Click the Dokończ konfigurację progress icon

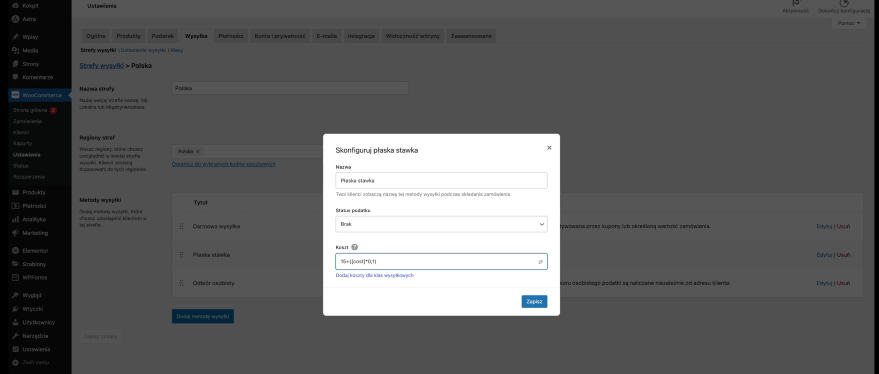tap(844, 3)
